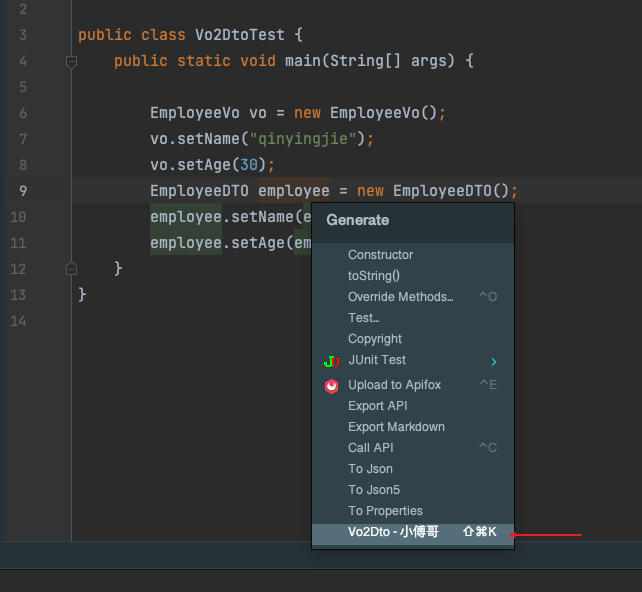The height and width of the screenshot is (592, 642).
Task: Select Constructor from the Generate menu
Action: coord(380,255)
